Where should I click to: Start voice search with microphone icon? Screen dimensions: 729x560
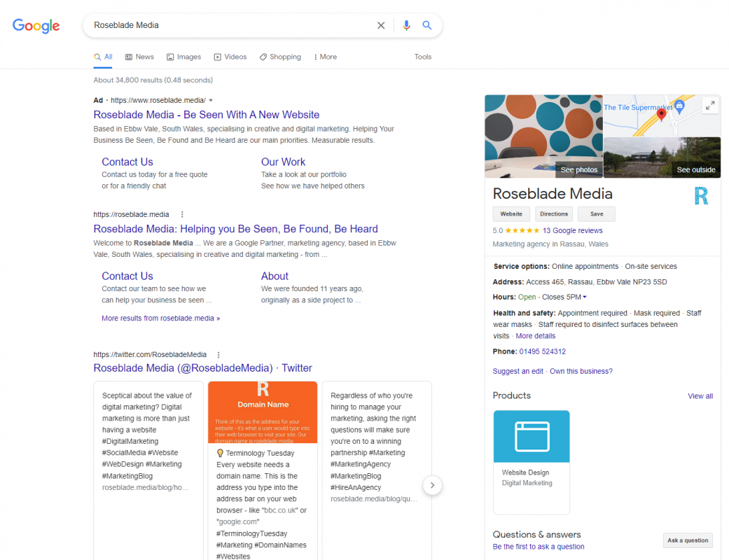(406, 26)
